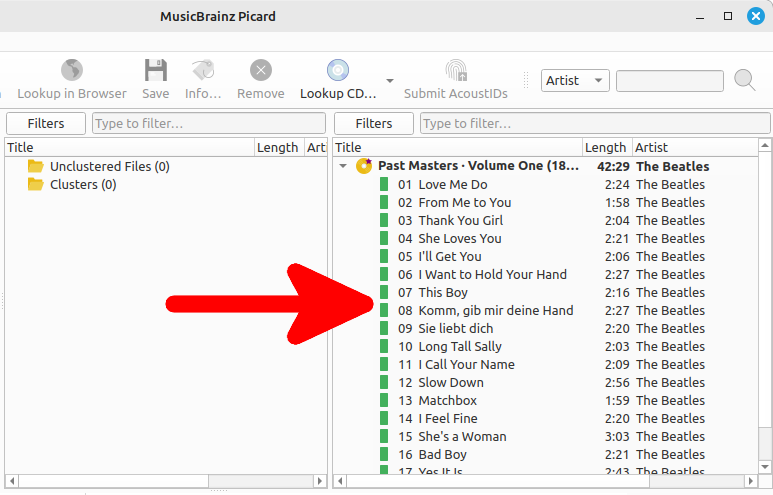Click green status icon for She's a Woman
Image resolution: width=773 pixels, height=495 pixels.
coord(384,436)
